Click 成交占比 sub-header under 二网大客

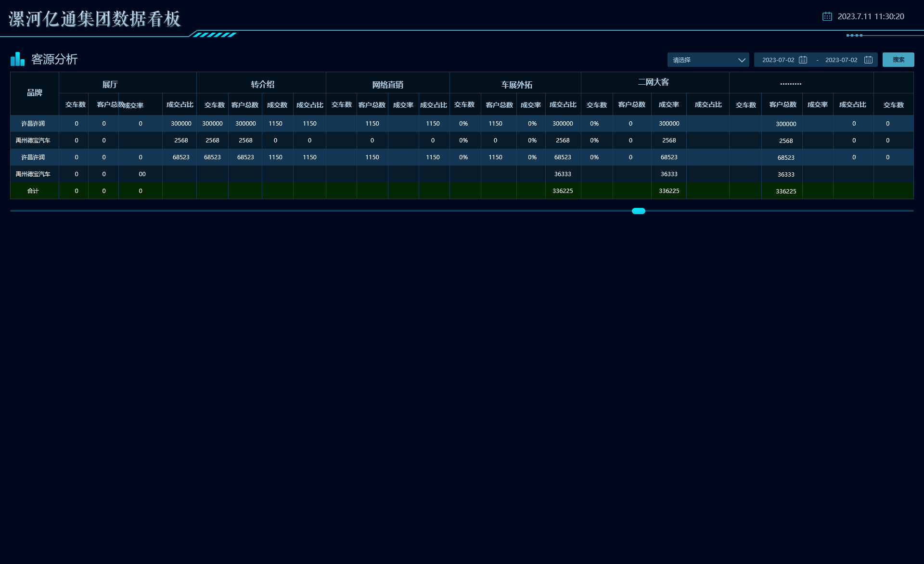point(708,104)
